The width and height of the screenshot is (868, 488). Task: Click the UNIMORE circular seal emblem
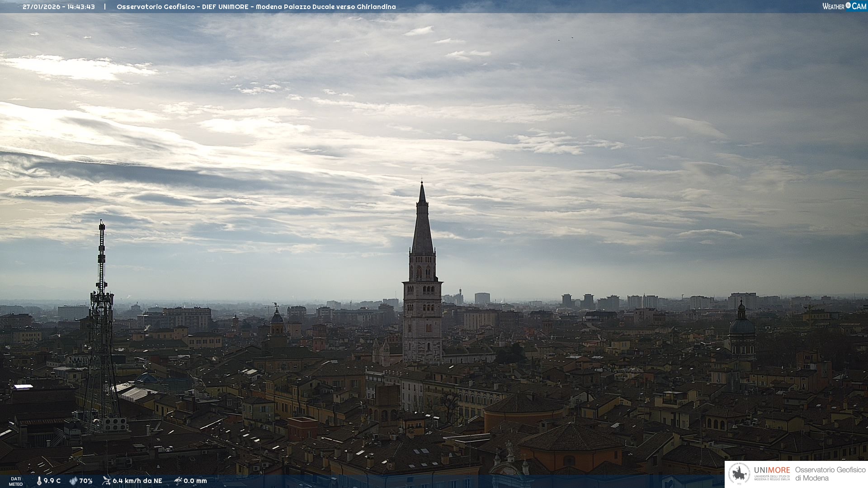(x=739, y=474)
